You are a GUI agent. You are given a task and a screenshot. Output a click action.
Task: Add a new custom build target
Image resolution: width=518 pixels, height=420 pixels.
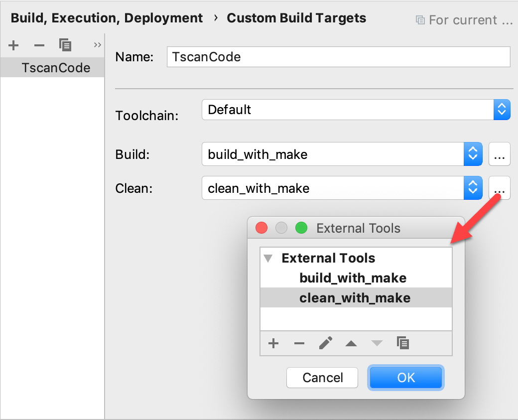point(13,45)
